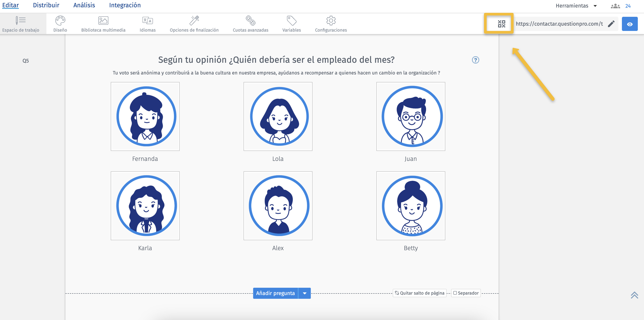Click the Añadir pregunta button

tap(275, 293)
